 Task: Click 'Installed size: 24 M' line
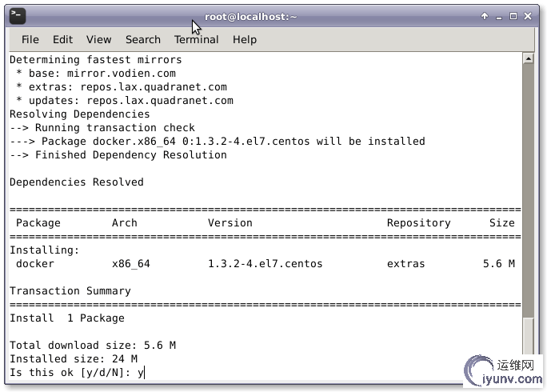[74, 359]
